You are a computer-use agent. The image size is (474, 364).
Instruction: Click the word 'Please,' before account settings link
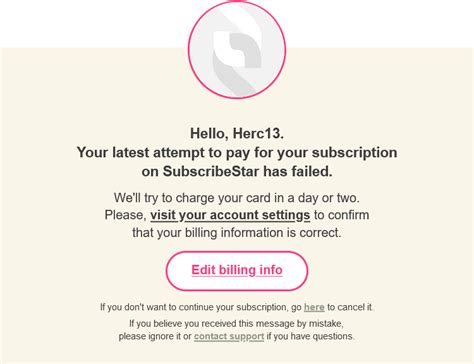pos(126,215)
